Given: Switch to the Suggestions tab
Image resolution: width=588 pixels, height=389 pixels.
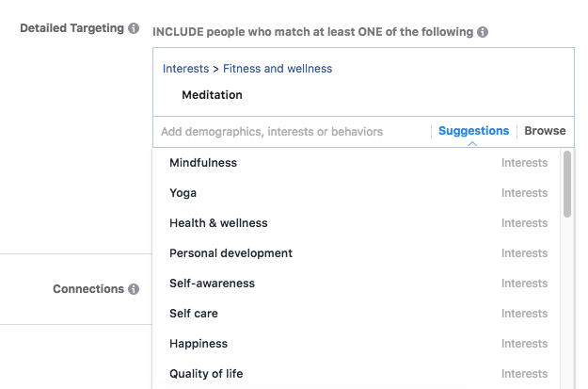Looking at the screenshot, I should pos(473,131).
